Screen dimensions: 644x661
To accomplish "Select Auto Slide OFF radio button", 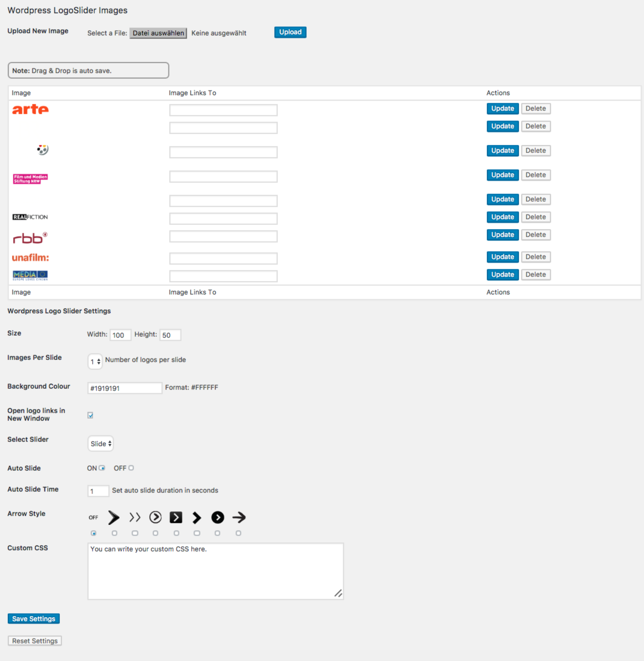I will click(x=131, y=468).
